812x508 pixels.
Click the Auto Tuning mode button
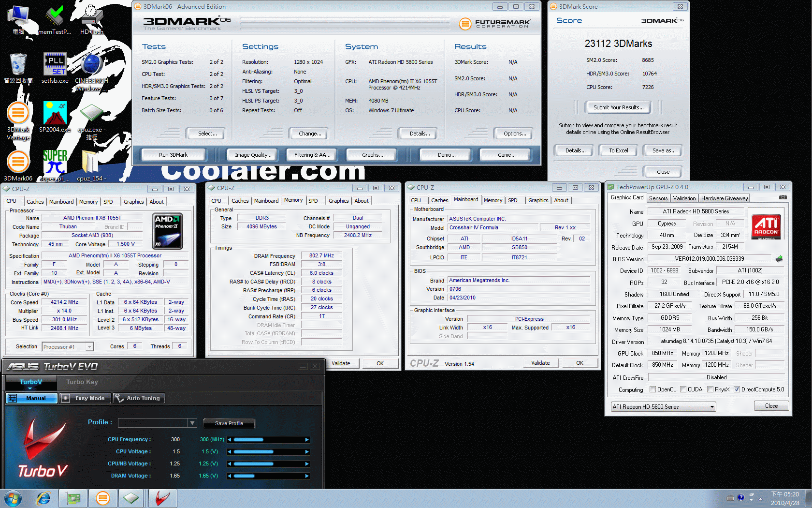tap(139, 398)
